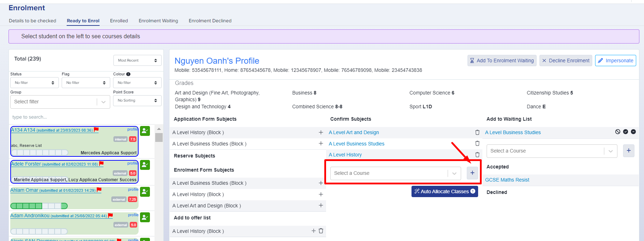Switch to Enrolled tab
Screen dimensions: 644x241
119,21
